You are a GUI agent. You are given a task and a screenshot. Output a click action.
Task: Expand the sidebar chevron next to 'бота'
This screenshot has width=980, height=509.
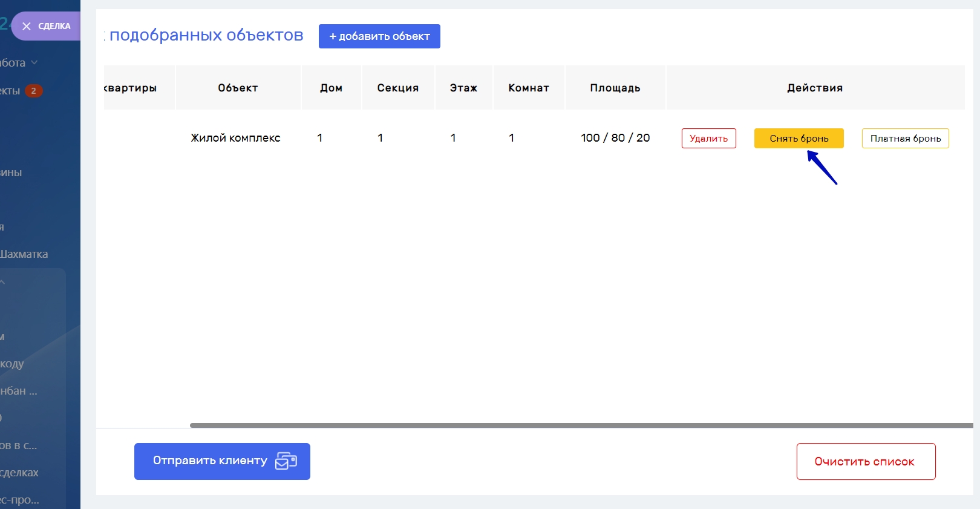[34, 62]
